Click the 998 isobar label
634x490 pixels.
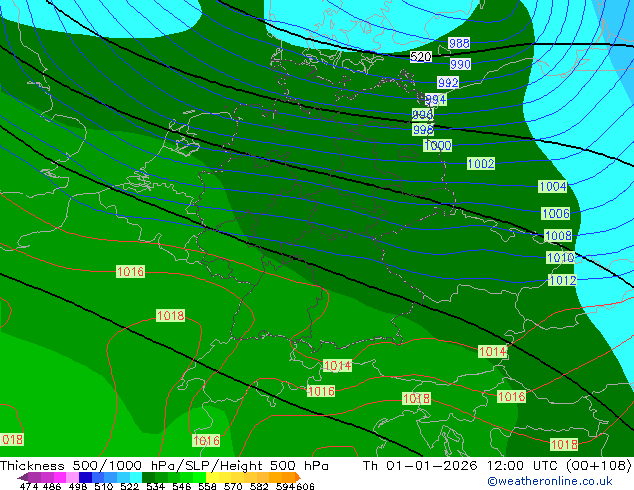pyautogui.click(x=423, y=130)
